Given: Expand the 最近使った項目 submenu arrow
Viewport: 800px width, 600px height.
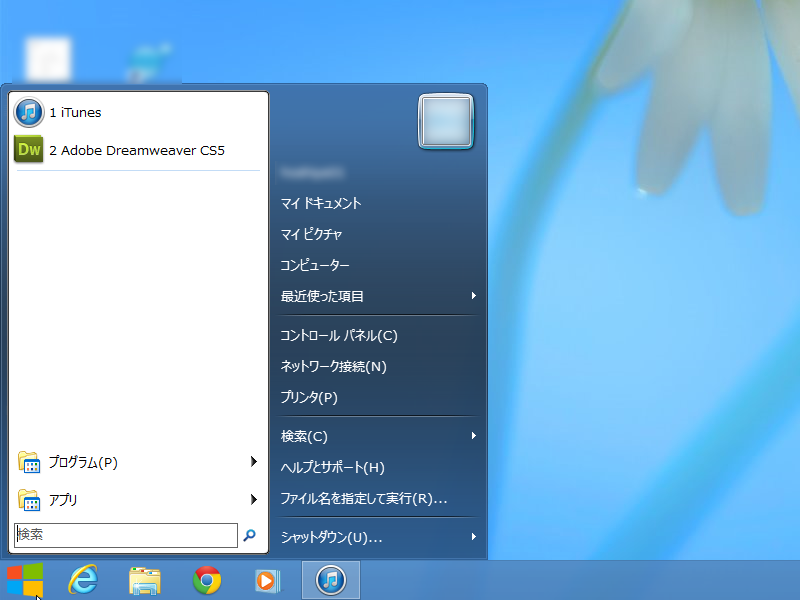Looking at the screenshot, I should (x=474, y=296).
